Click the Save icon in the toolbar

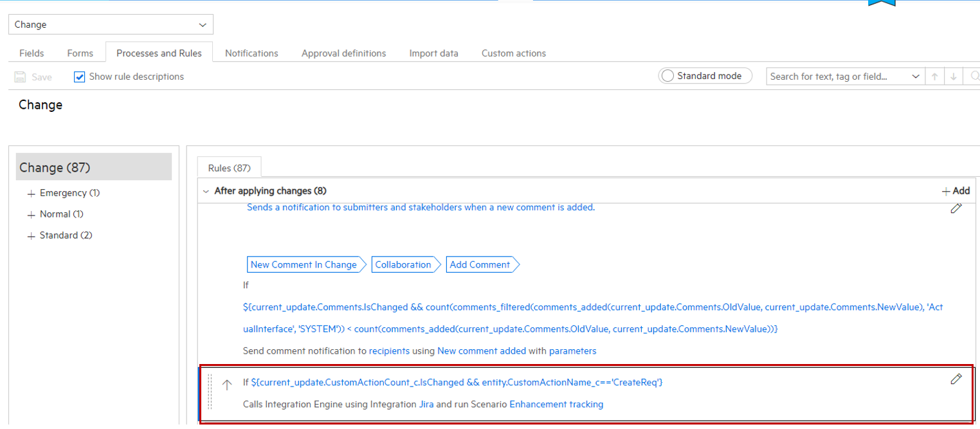(x=19, y=77)
